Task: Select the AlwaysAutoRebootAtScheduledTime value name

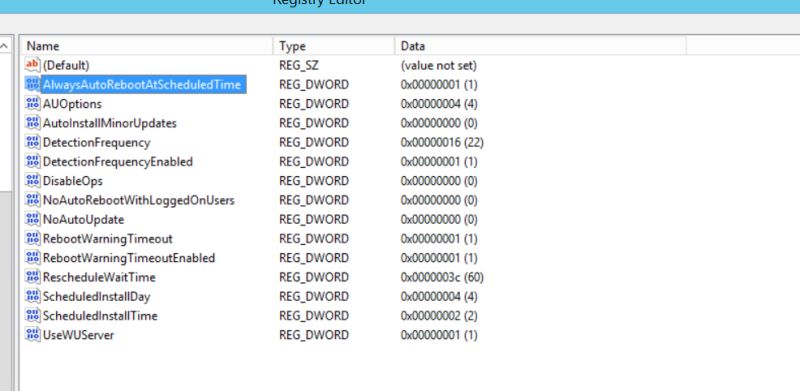Action: click(142, 85)
